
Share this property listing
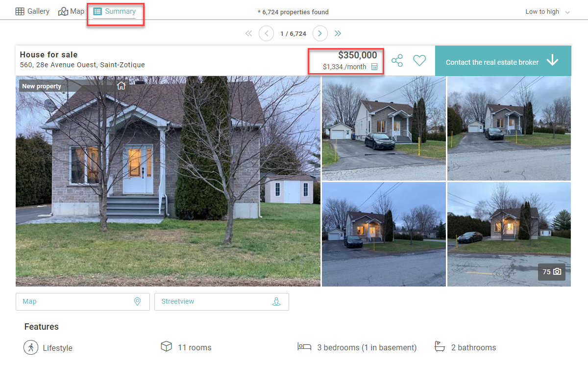click(397, 61)
